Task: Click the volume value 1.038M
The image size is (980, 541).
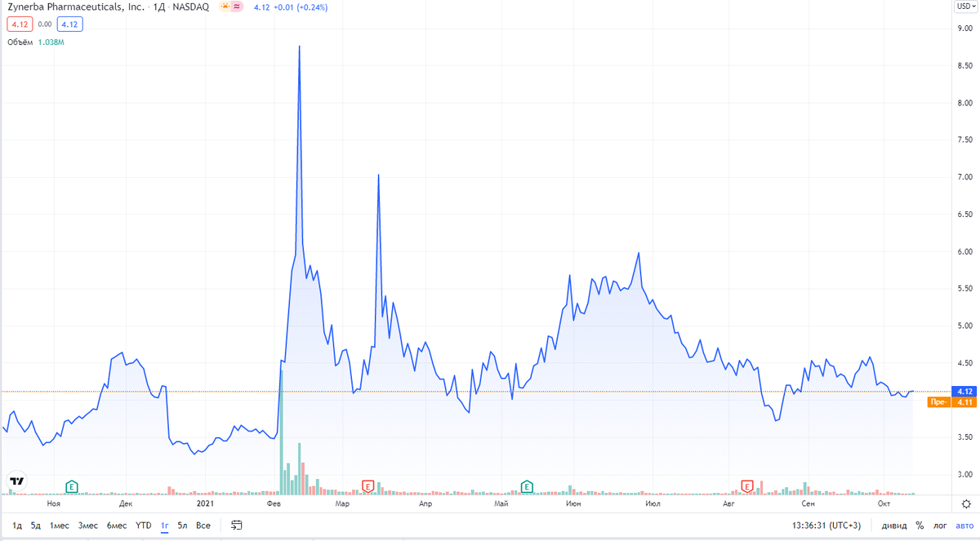Action: click(51, 42)
